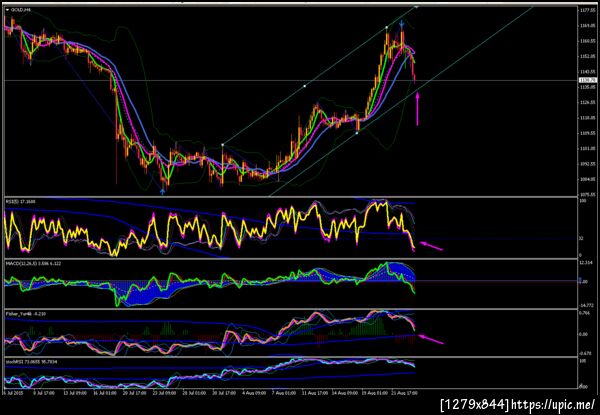The image size is (600, 415).
Task: Click the 13 Jul 09:00 time axis label
Action: tap(77, 392)
